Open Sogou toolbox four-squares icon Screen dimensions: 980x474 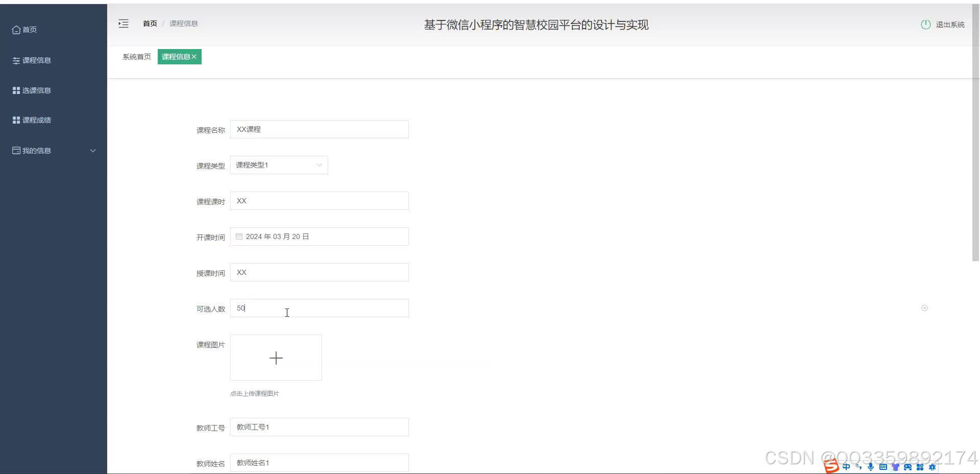pyautogui.click(x=920, y=467)
